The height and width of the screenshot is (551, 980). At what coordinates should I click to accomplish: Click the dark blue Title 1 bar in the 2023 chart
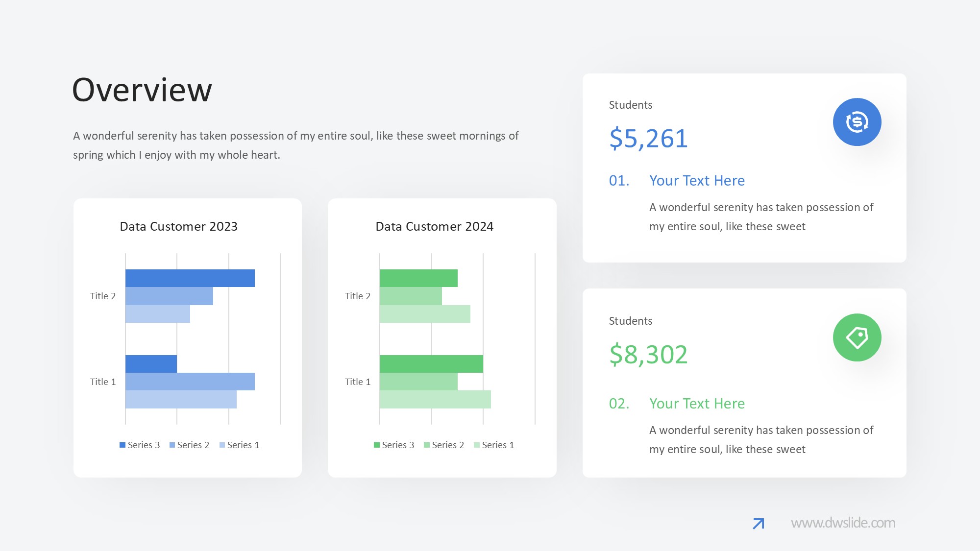point(151,364)
